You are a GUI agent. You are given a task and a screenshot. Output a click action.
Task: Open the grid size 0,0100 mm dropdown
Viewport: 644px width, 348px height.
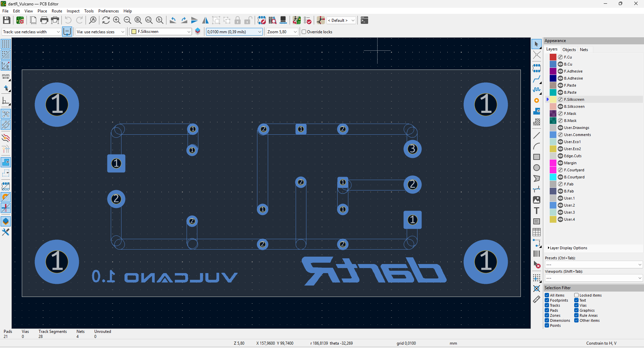point(234,32)
